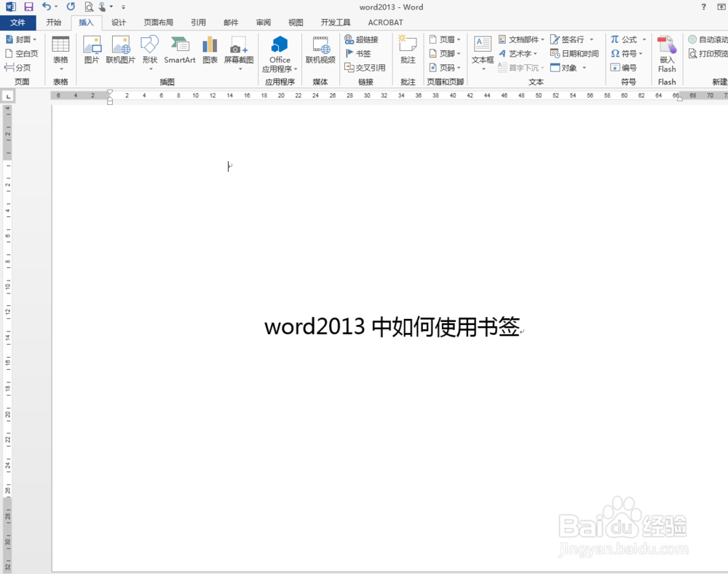This screenshot has width=728, height=574.
Task: Click 嵌入 Flash embed icon
Action: pos(667,54)
